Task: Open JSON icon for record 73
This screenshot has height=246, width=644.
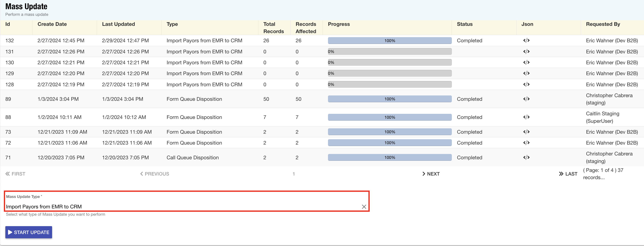Action: 526,132
